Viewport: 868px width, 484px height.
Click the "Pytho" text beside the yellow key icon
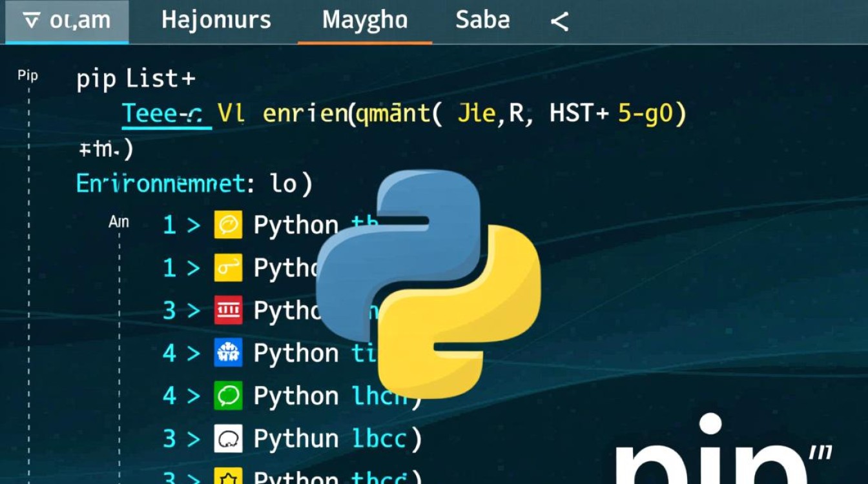[x=287, y=268]
